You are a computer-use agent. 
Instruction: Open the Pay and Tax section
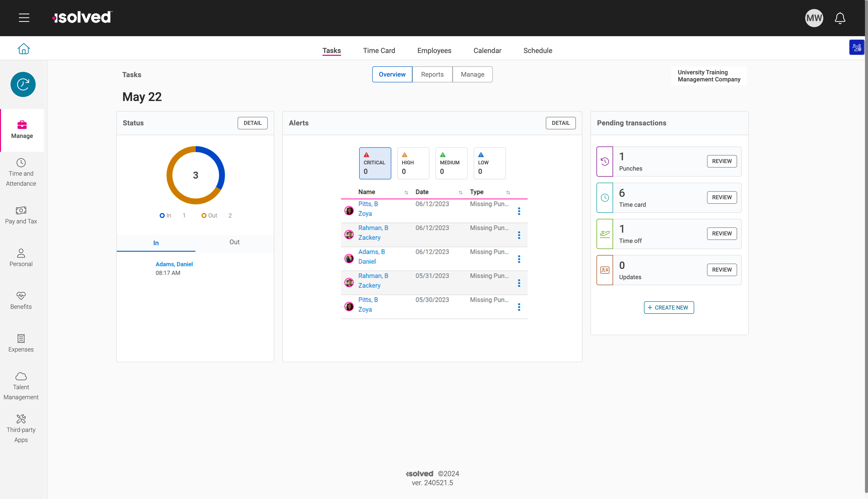pos(21,215)
